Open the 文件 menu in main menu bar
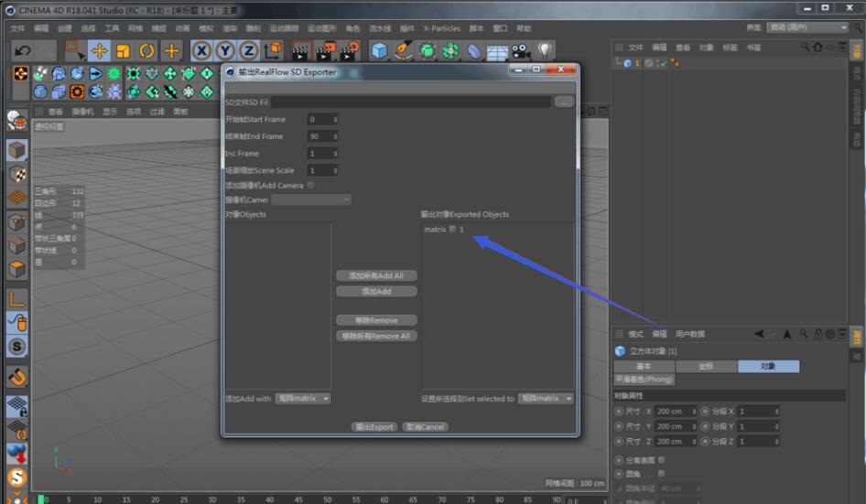 tap(17, 28)
